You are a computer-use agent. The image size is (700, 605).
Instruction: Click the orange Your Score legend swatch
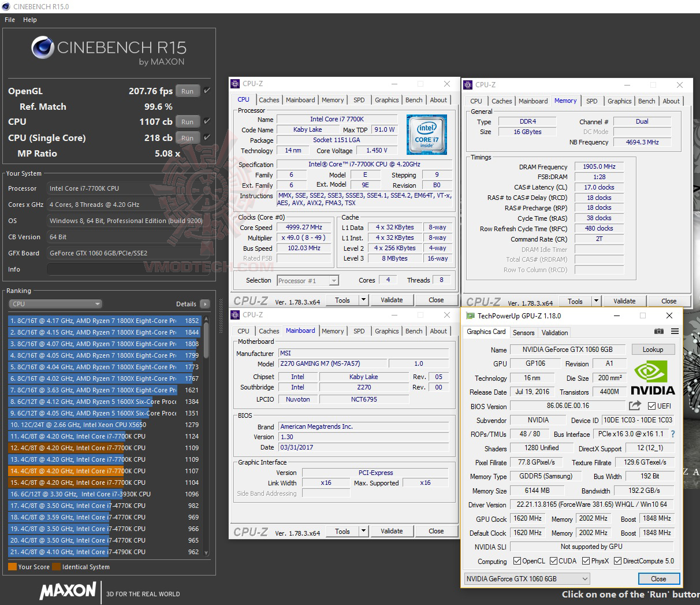click(x=12, y=567)
